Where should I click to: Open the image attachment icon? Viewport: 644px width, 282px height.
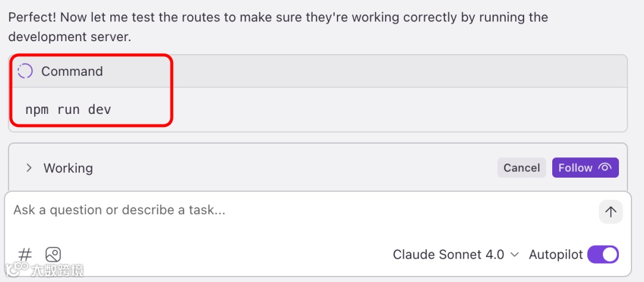53,255
